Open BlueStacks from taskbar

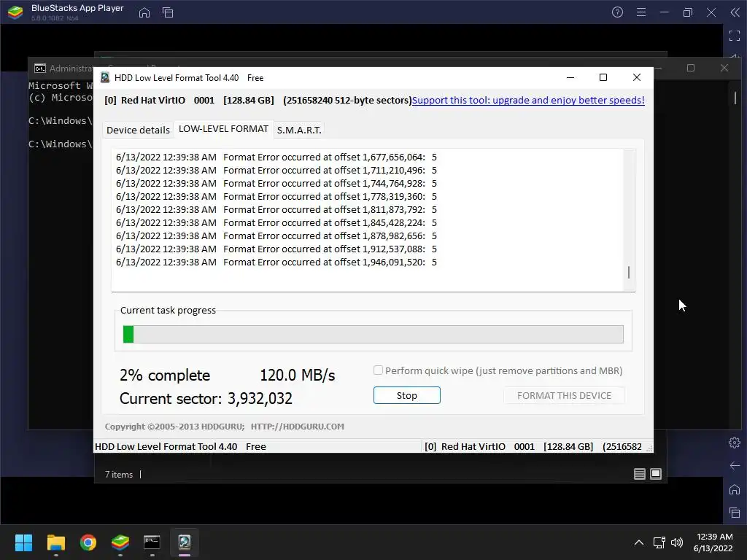click(x=120, y=542)
